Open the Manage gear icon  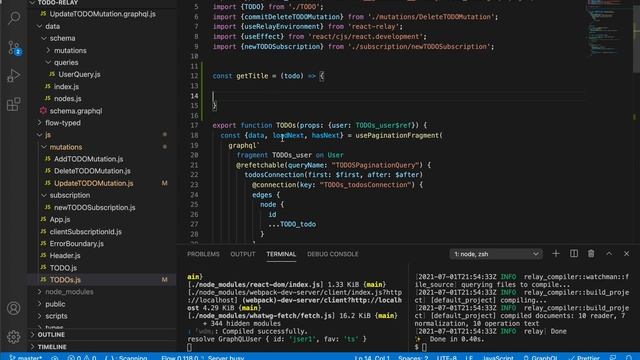[13, 337]
